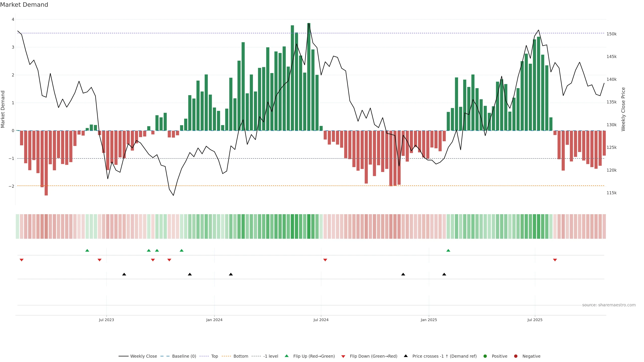644x362 pixels.
Task: Click the Negative red dot legend
Action: [x=516, y=356]
